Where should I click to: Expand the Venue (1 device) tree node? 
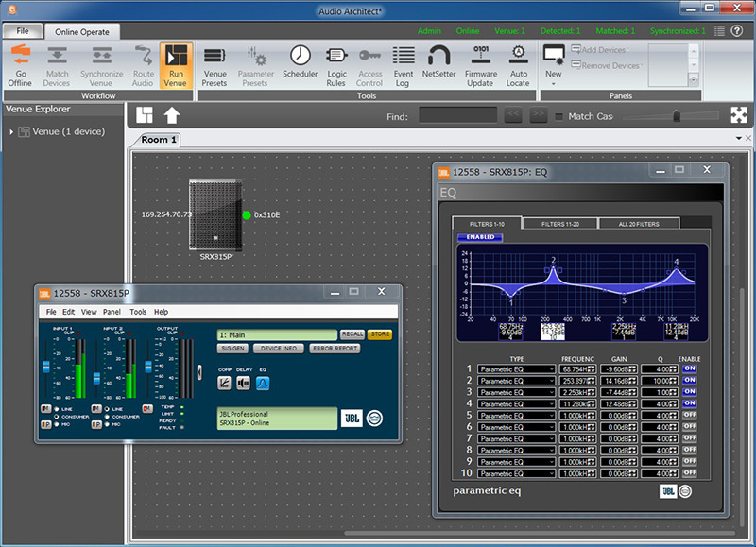(11, 131)
